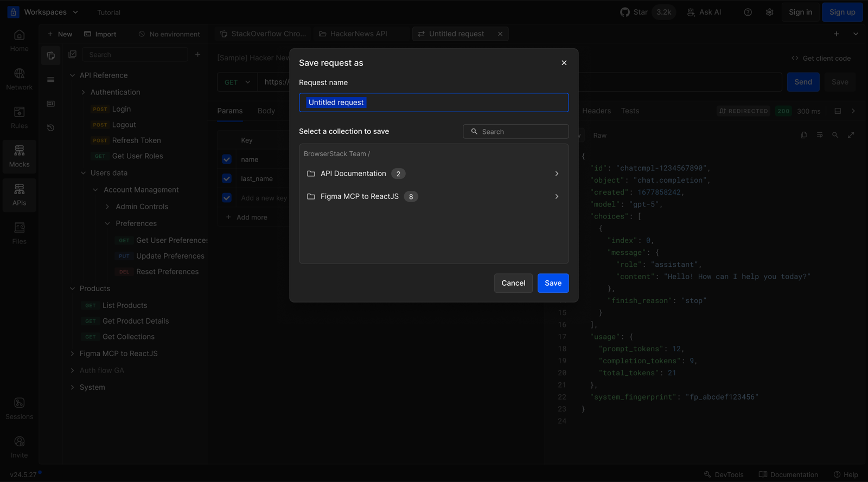Screen dimensions: 868x482
Task: Collapse the Products folder
Action: tap(72, 288)
